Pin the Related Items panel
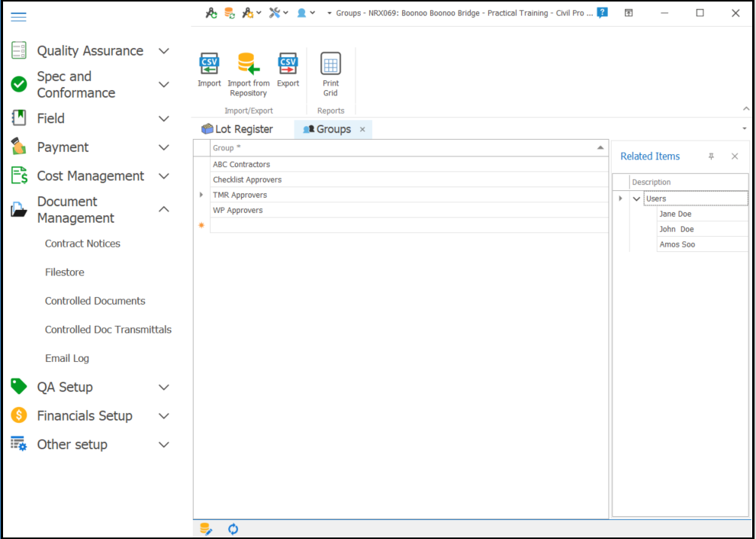This screenshot has width=756, height=539. (711, 157)
